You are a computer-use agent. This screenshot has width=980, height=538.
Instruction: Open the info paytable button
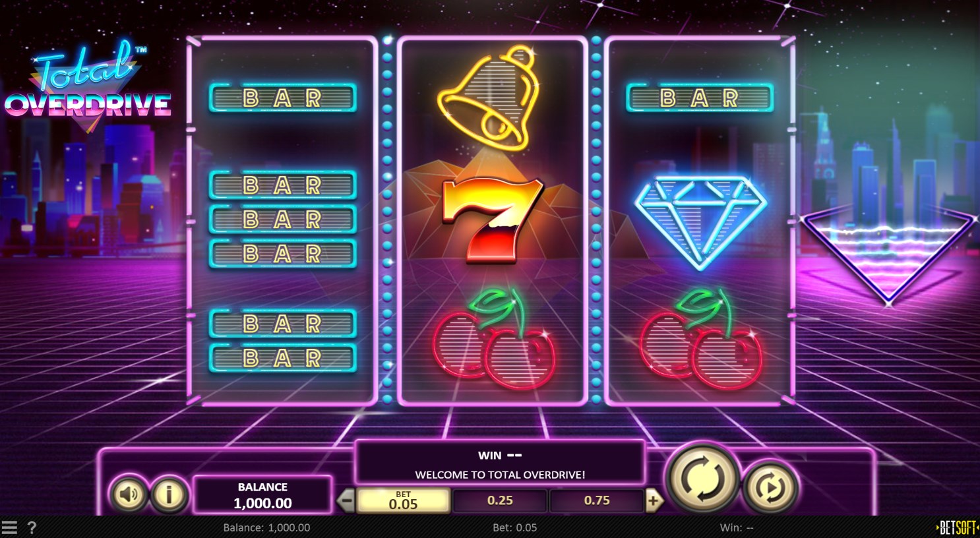pyautogui.click(x=169, y=494)
